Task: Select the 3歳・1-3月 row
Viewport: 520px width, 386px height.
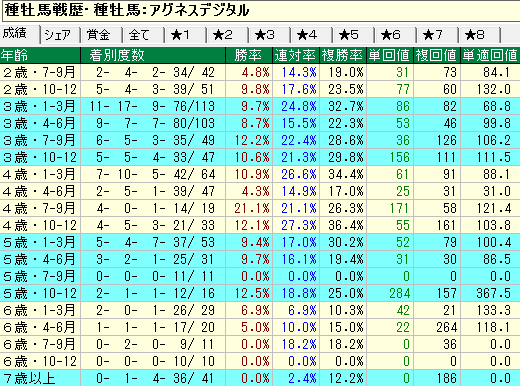Action: 260,106
